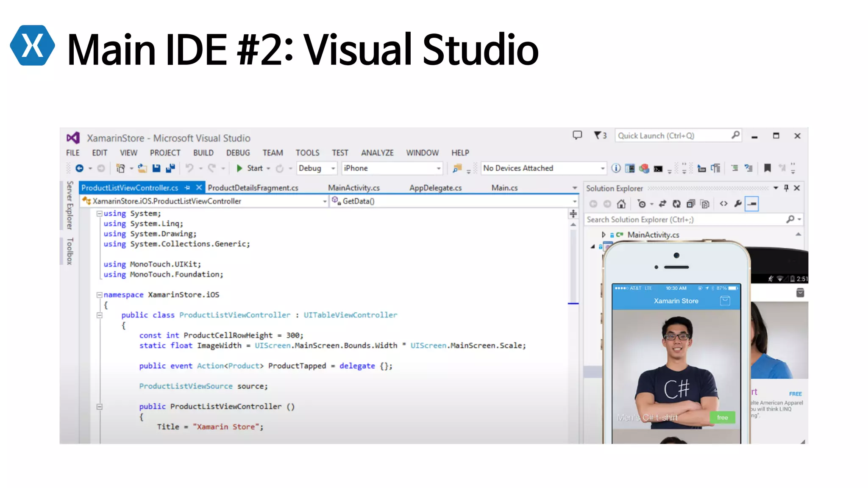Click the Undo arrow icon
Screen dimensions: 868x488
click(189, 168)
